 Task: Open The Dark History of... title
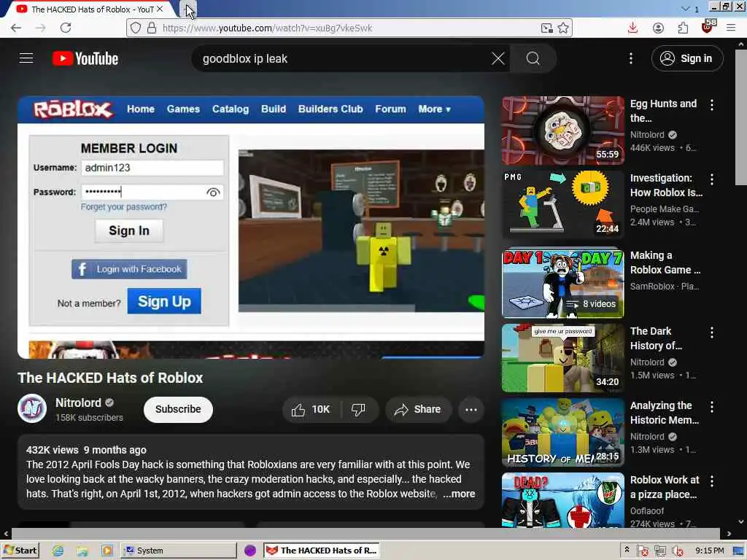tap(656, 338)
